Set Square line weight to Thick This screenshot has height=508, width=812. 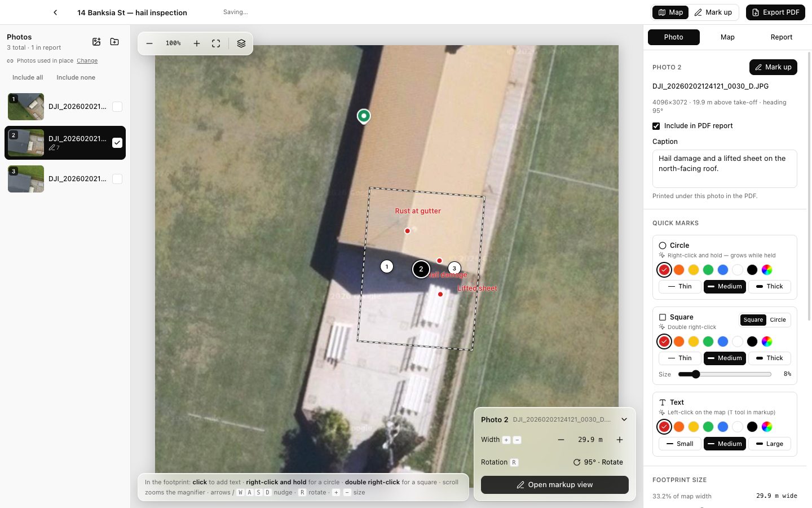(770, 358)
